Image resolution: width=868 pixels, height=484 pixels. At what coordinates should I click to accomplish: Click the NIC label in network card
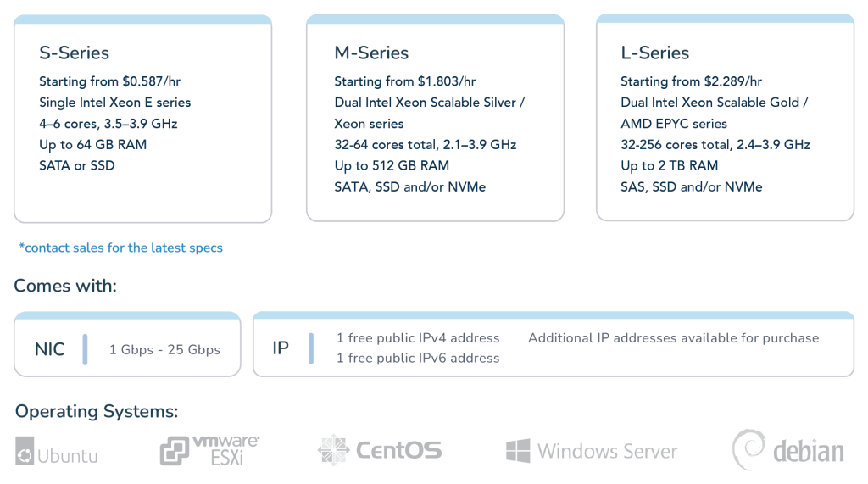pos(50,349)
